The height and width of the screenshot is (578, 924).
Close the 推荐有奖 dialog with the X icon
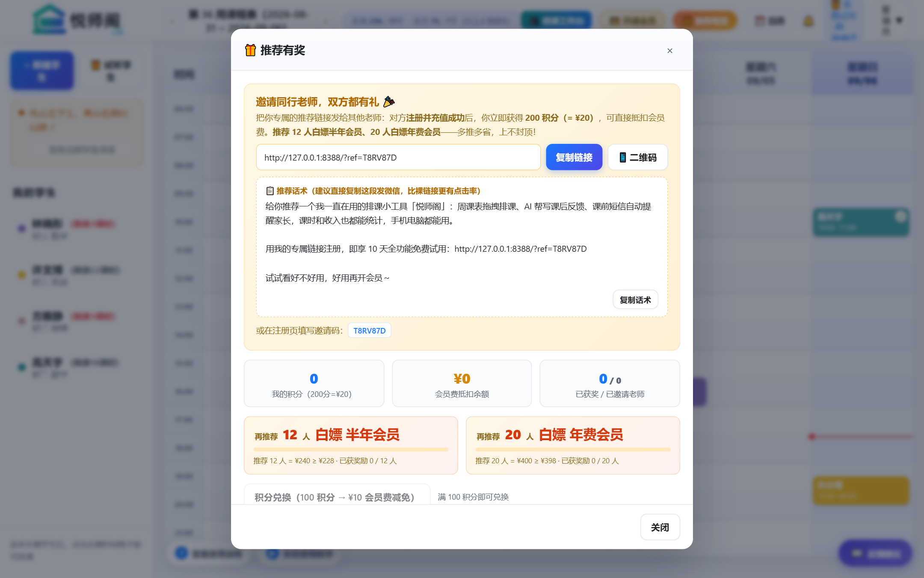(x=670, y=51)
